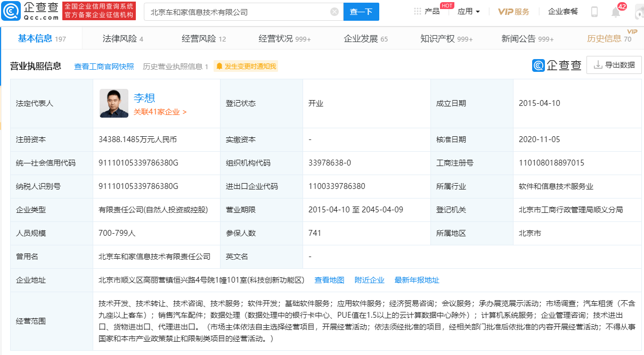
Task: Click 发生变更时通知我 bell button
Action: click(x=246, y=67)
